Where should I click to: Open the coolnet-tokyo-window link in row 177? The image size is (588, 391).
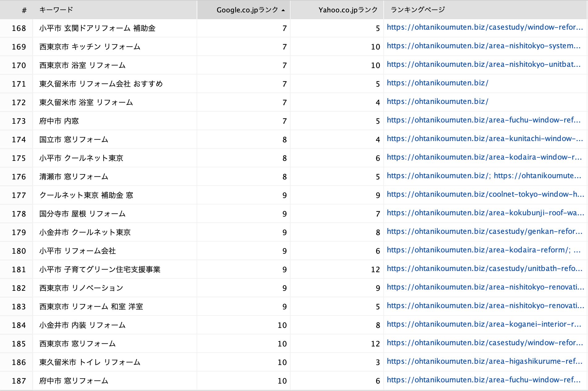tap(485, 195)
